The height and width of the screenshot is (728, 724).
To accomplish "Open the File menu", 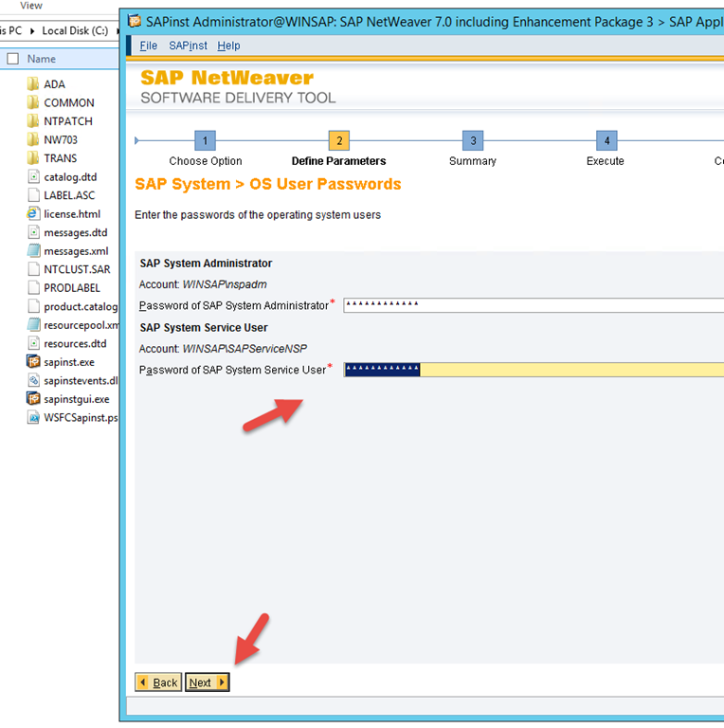I will (149, 45).
